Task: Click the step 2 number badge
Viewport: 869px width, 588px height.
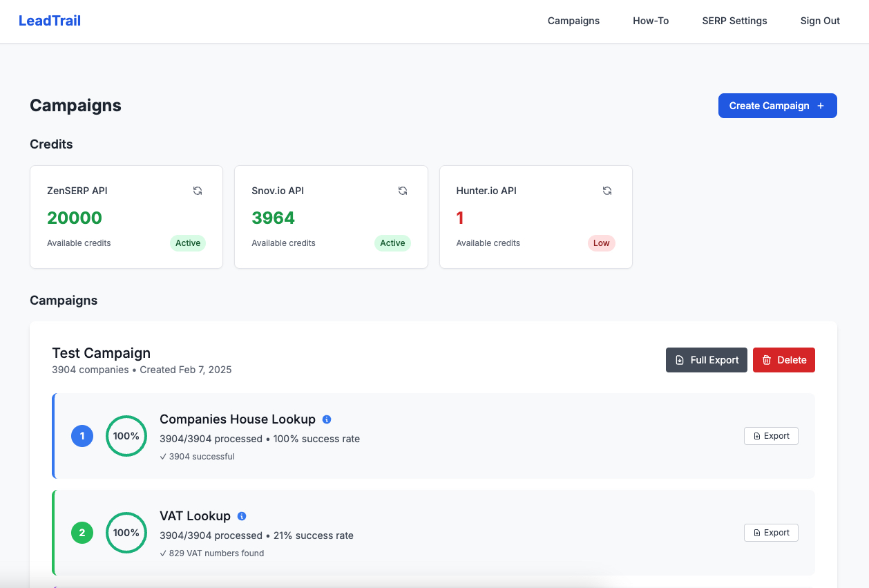Action: coord(82,533)
